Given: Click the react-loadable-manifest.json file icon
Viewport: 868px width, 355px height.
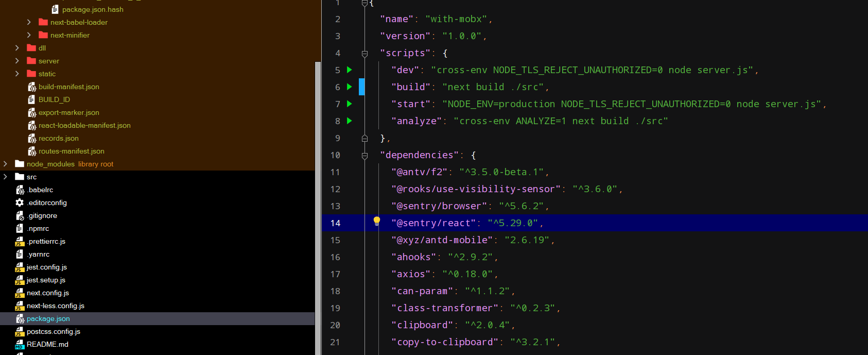Looking at the screenshot, I should pos(32,125).
